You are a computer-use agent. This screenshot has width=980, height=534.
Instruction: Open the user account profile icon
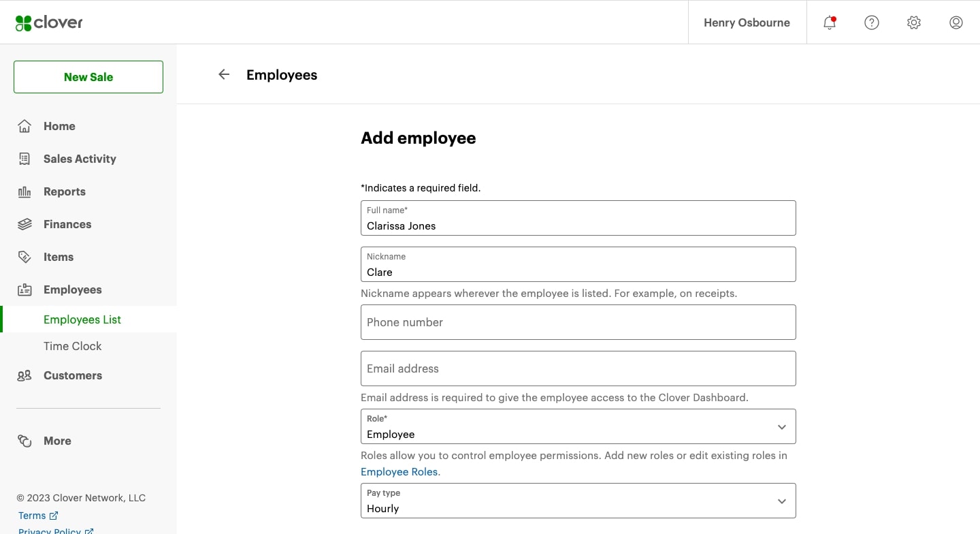point(956,22)
